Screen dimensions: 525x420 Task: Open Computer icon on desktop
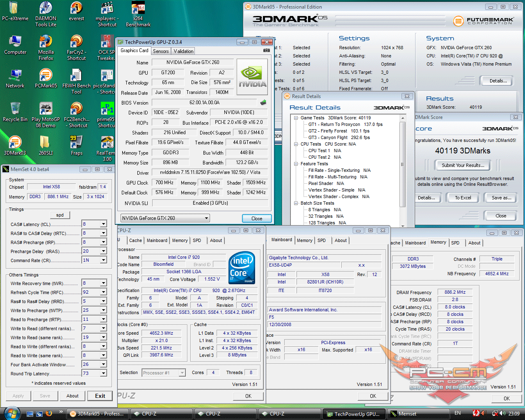15,45
